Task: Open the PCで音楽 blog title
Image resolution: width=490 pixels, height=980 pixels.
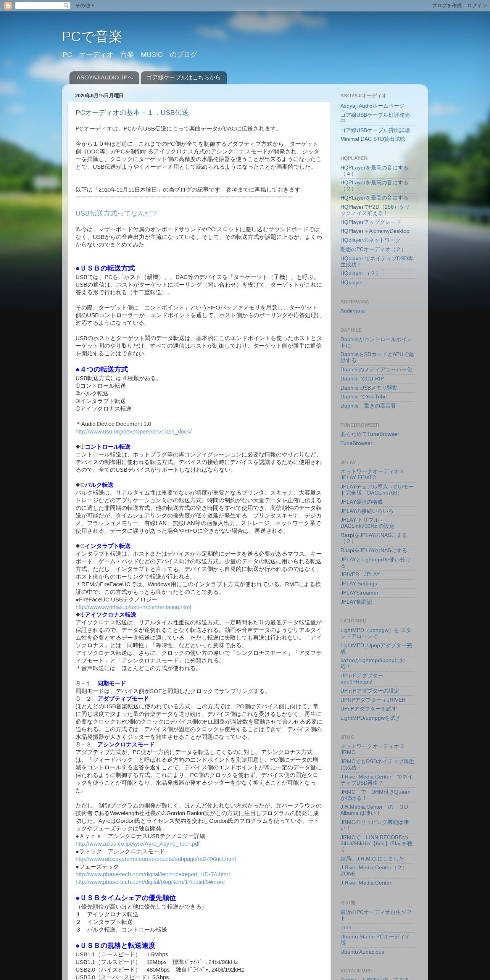Action: coord(92,37)
